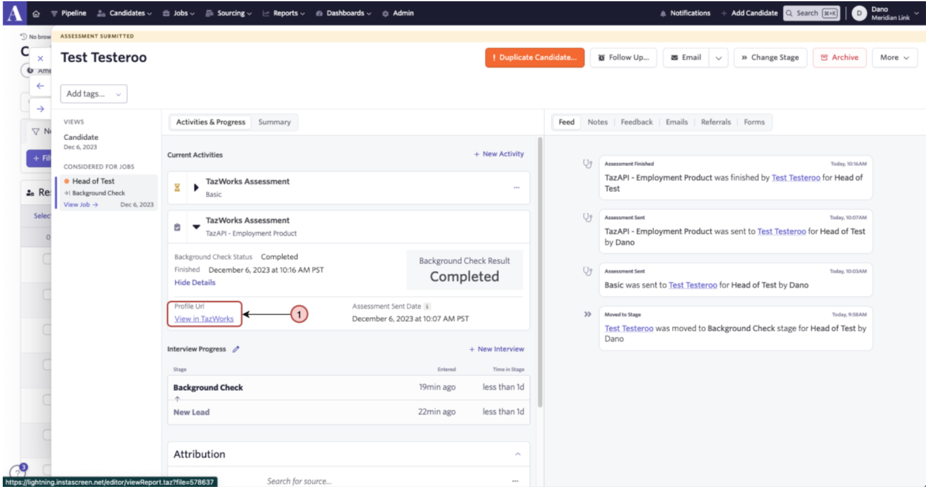Click the Hide Details link

click(195, 283)
